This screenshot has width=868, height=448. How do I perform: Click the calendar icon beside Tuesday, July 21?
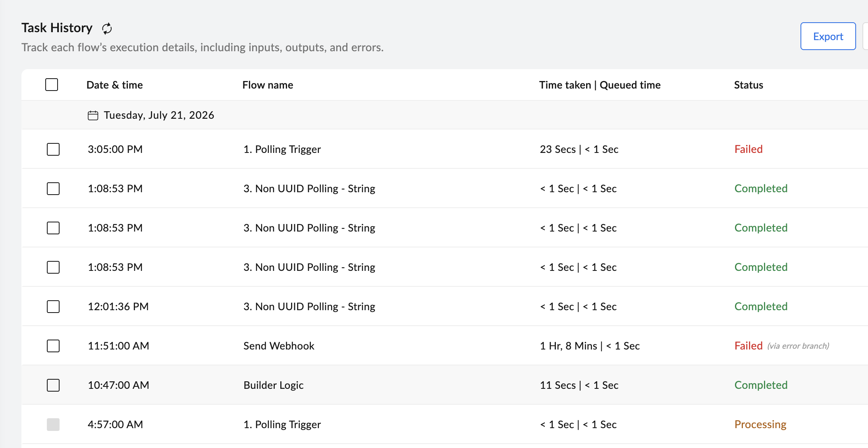(x=93, y=116)
